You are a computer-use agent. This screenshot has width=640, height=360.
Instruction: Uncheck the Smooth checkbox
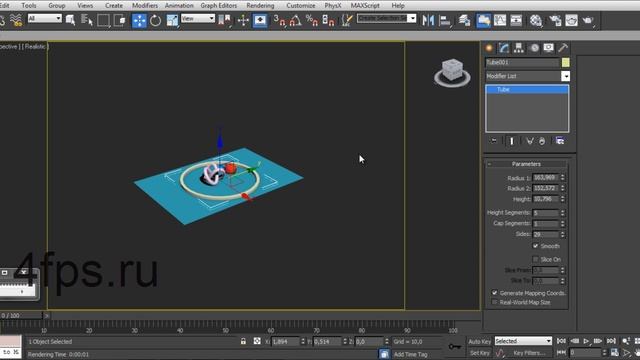(x=536, y=246)
